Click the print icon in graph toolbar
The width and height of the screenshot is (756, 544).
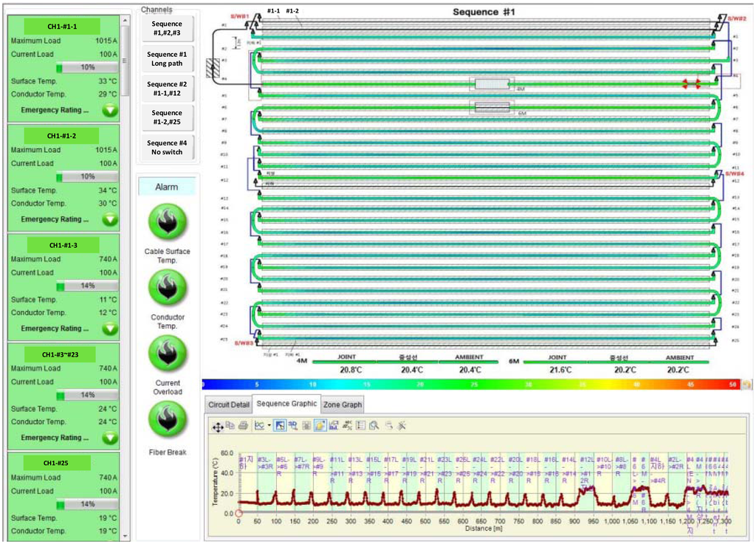pyautogui.click(x=243, y=426)
